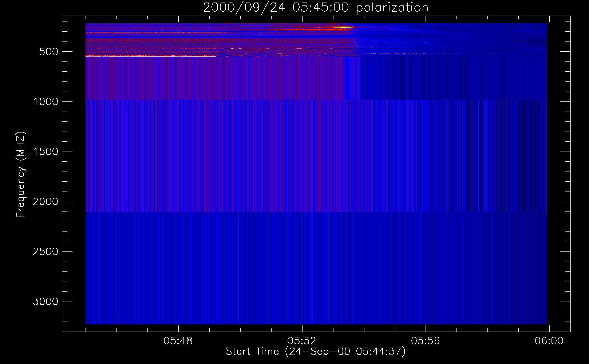Select the 1000 frequency axis label

[x=46, y=102]
